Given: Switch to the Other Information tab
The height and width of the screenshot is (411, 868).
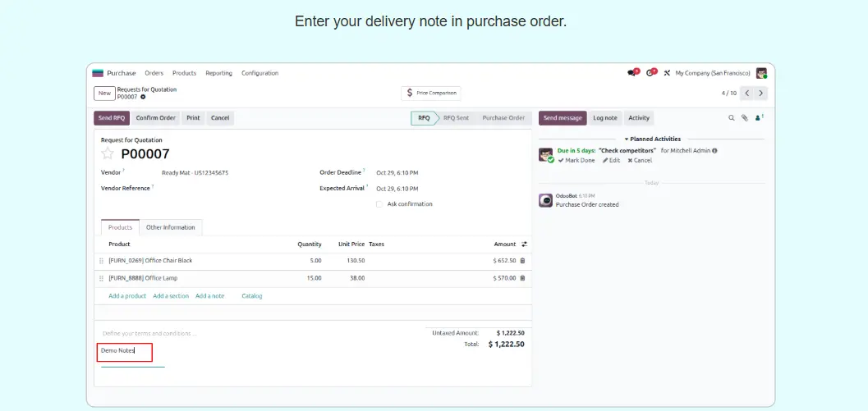Looking at the screenshot, I should point(171,227).
